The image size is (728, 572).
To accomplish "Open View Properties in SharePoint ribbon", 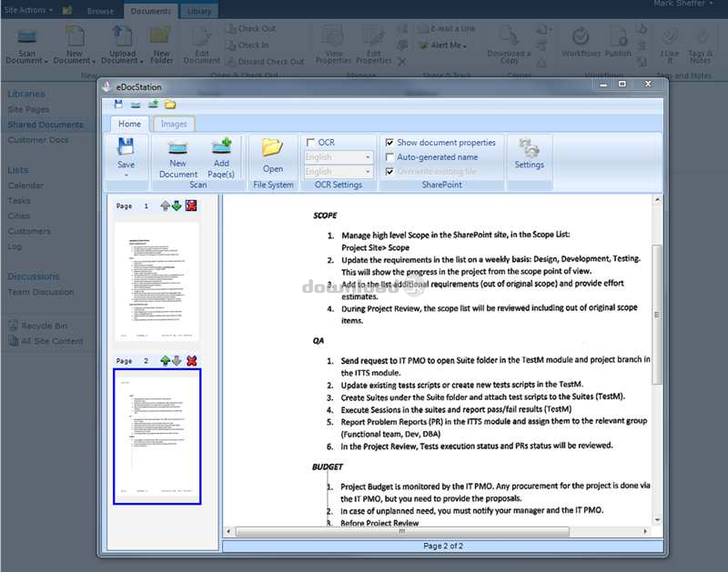I will click(333, 46).
